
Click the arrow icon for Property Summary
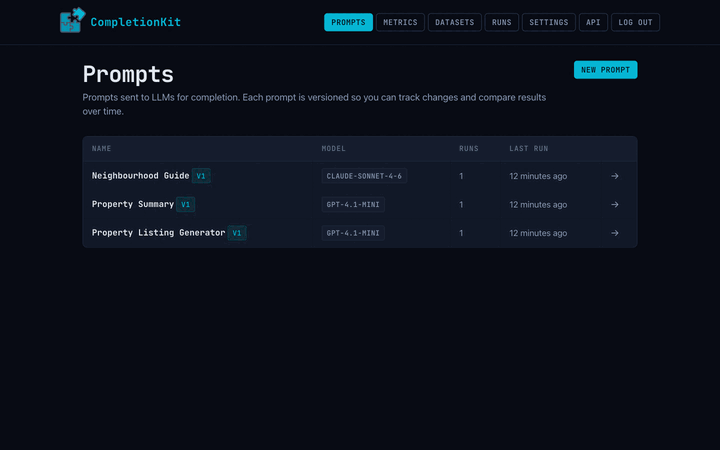[614, 205]
